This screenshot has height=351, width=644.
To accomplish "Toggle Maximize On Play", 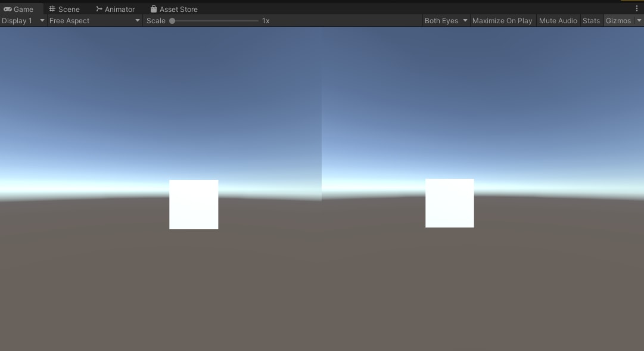I will (x=502, y=20).
